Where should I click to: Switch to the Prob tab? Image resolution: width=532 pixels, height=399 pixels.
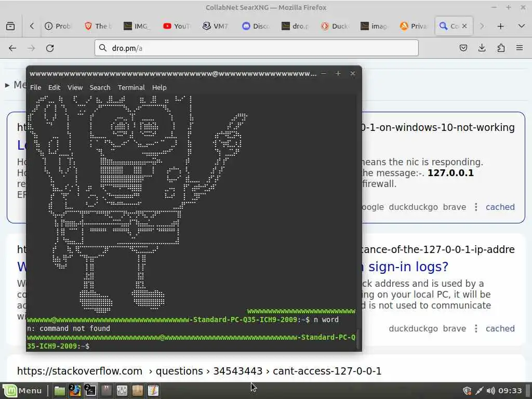pos(58,26)
